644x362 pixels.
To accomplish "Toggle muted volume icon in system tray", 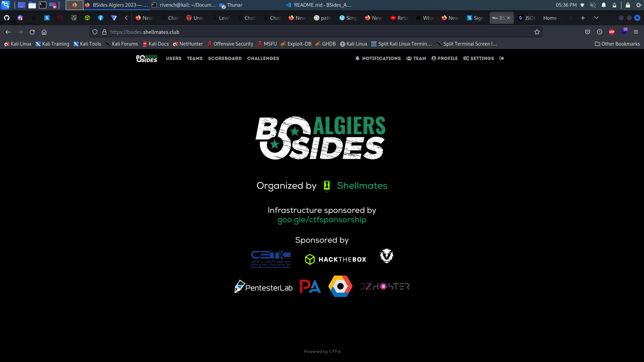I will 593,5.
